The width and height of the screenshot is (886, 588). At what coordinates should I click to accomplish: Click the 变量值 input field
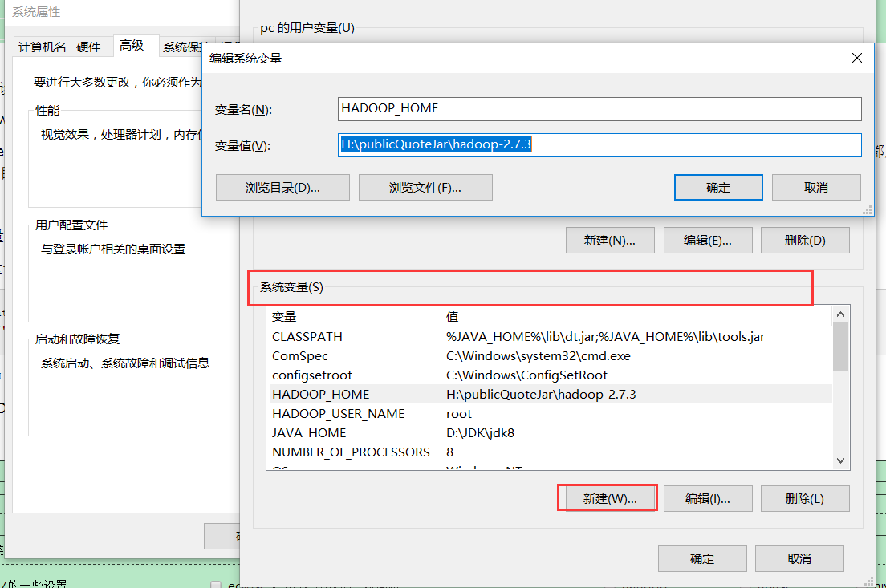tap(599, 144)
